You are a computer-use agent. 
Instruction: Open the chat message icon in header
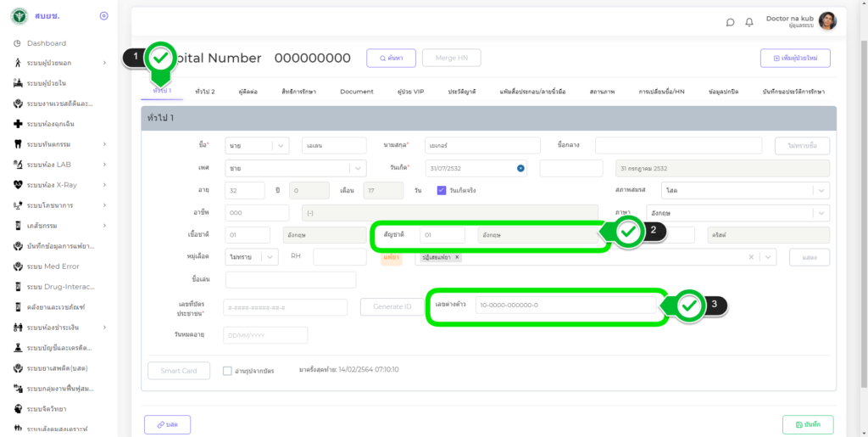tap(730, 22)
